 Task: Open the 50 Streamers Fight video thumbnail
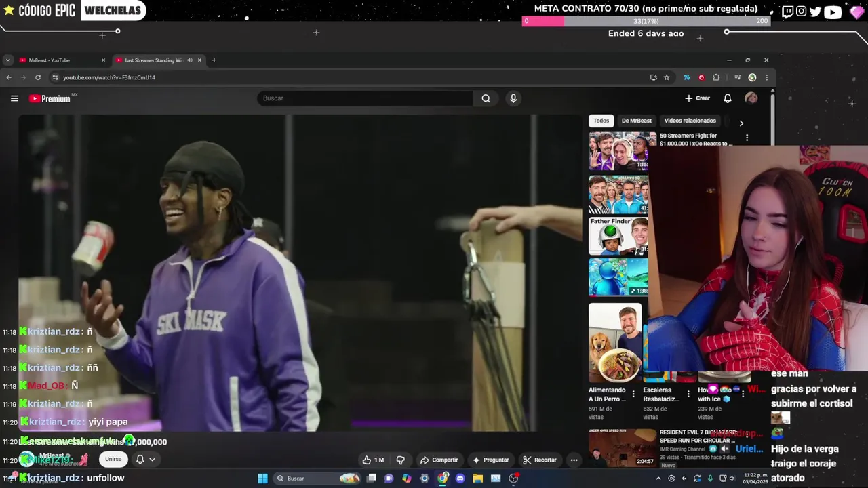pyautogui.click(x=618, y=150)
